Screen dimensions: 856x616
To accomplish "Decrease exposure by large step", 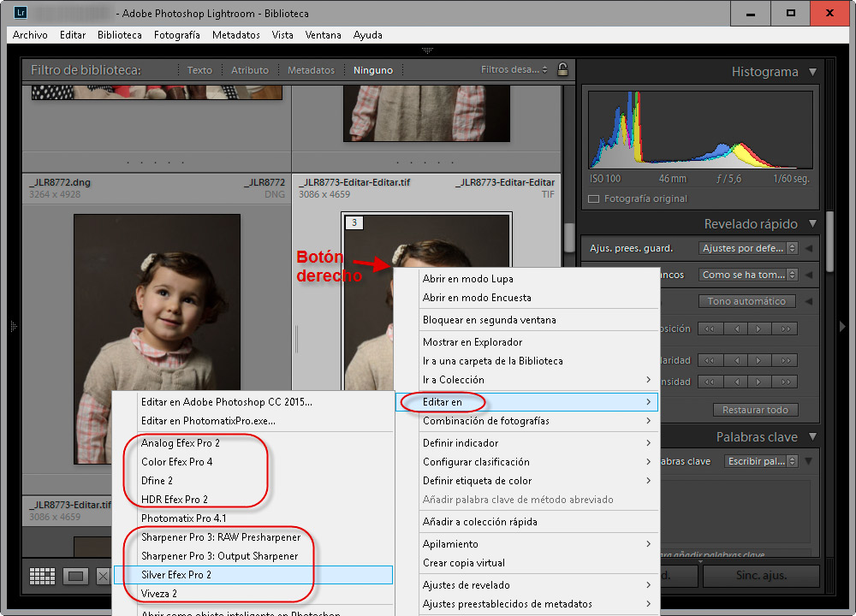I will click(710, 329).
